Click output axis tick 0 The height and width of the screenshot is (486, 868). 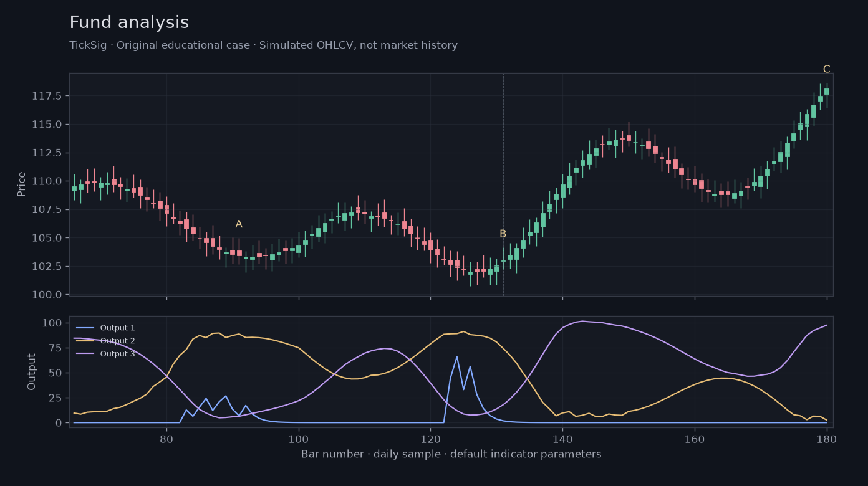point(59,422)
